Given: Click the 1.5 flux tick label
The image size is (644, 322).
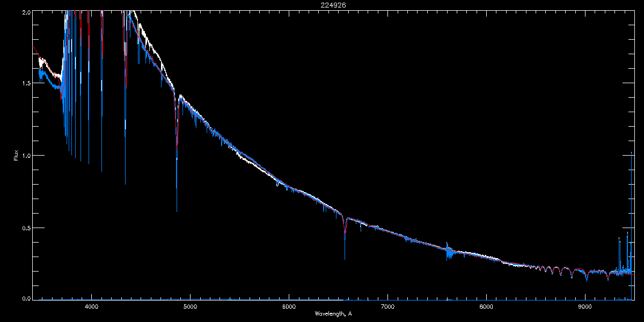Looking at the screenshot, I should click(26, 83).
